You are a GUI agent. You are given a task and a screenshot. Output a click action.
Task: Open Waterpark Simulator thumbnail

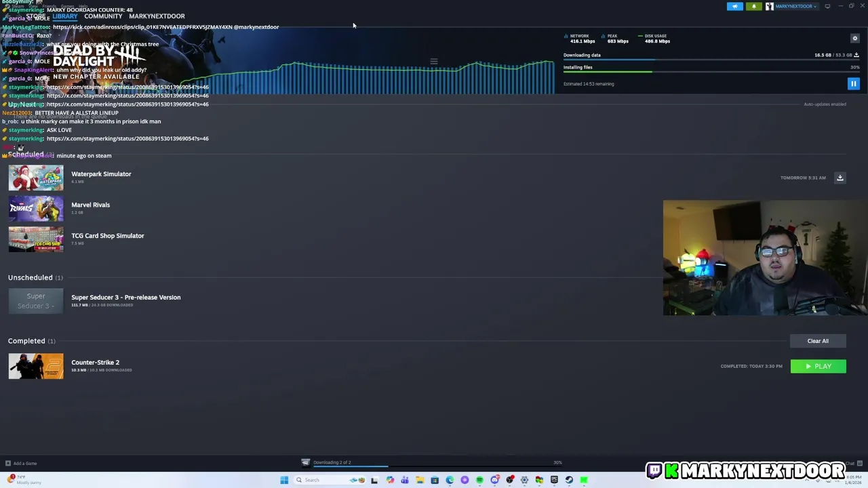pos(36,178)
